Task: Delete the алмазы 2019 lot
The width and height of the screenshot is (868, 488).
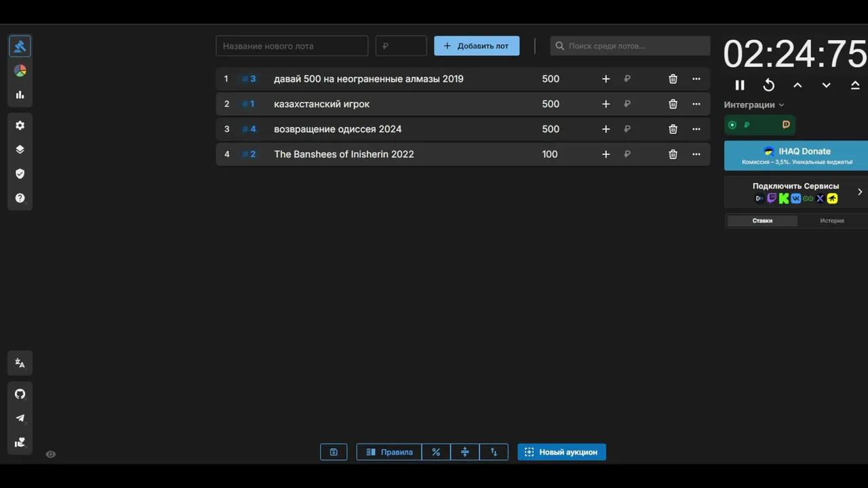Action: pos(673,79)
